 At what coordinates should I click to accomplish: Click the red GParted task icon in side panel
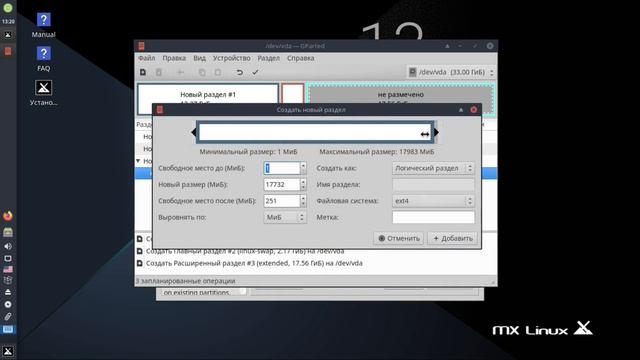[8, 51]
